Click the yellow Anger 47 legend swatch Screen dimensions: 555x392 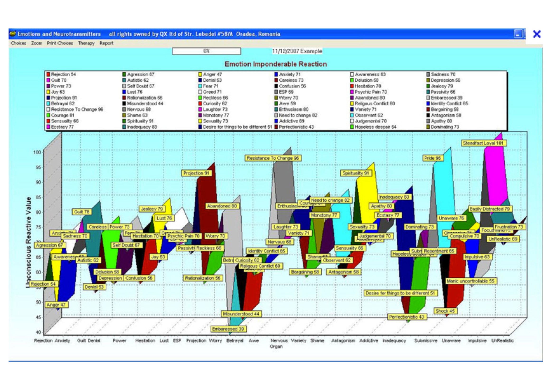(x=200, y=75)
